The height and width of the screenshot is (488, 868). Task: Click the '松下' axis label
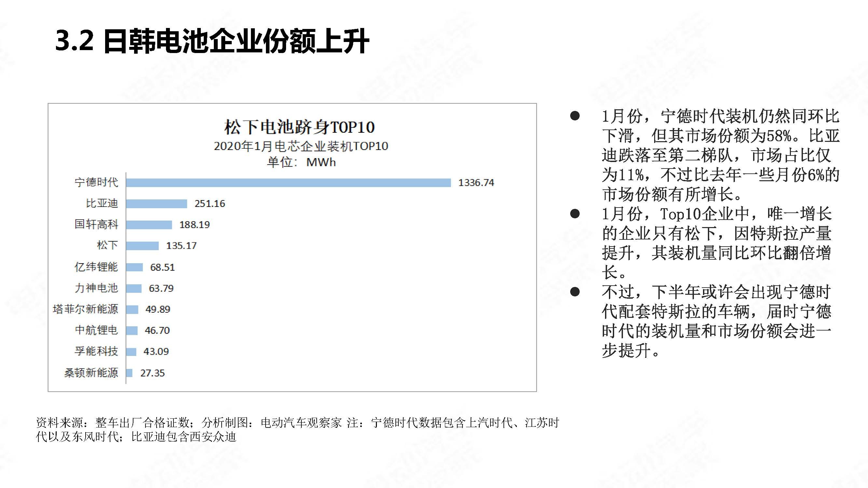tap(107, 245)
